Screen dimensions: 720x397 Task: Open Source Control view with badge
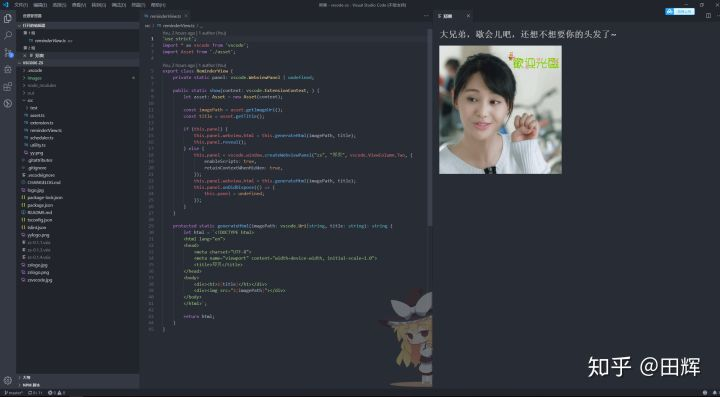pyautogui.click(x=8, y=52)
